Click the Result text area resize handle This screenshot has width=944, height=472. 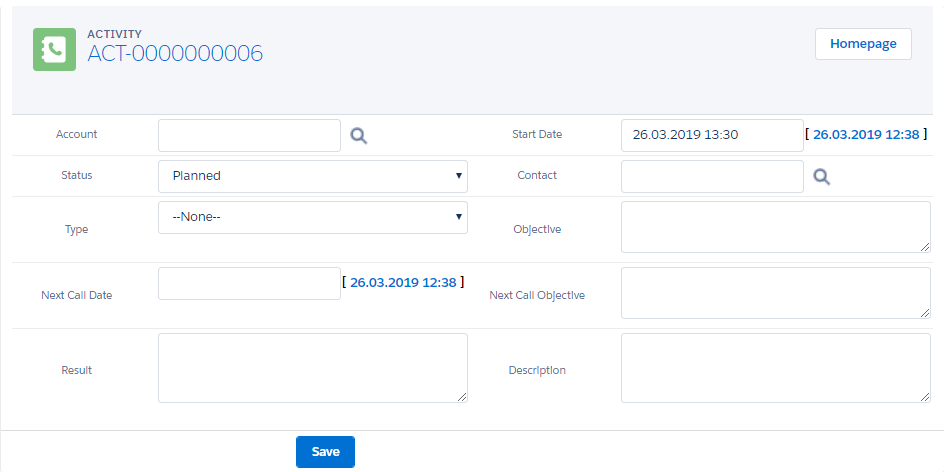[462, 397]
